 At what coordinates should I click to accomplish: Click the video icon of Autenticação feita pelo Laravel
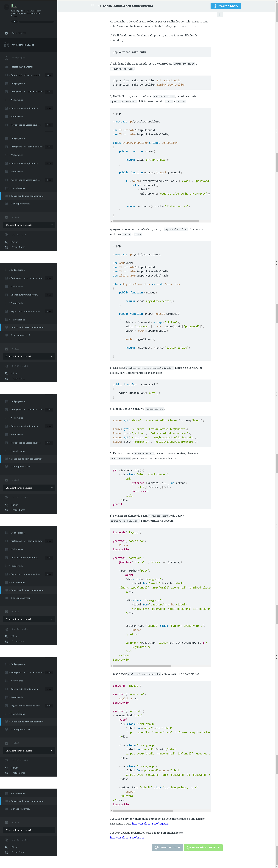6,75
